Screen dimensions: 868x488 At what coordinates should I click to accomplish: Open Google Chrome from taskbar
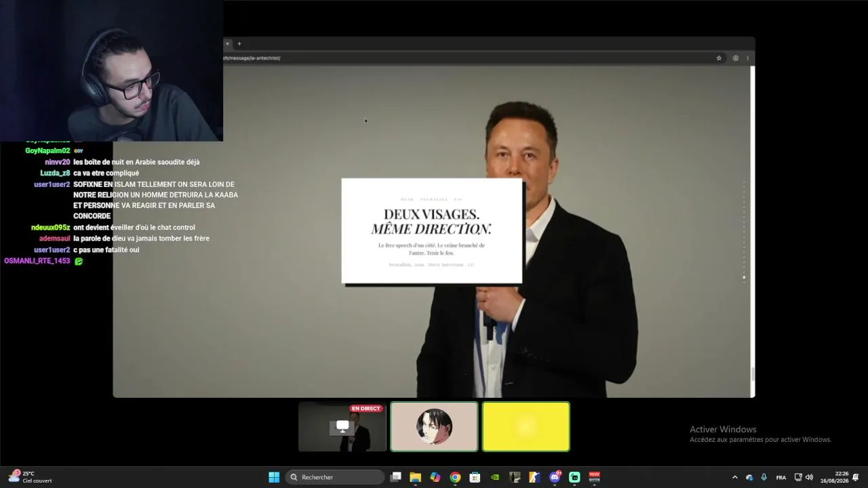tap(455, 477)
